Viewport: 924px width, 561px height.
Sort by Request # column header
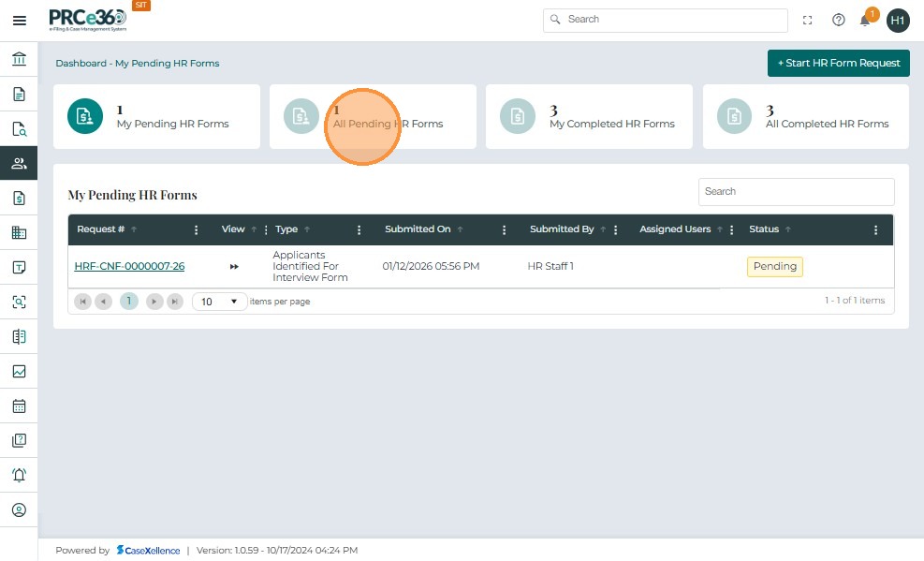click(x=101, y=229)
